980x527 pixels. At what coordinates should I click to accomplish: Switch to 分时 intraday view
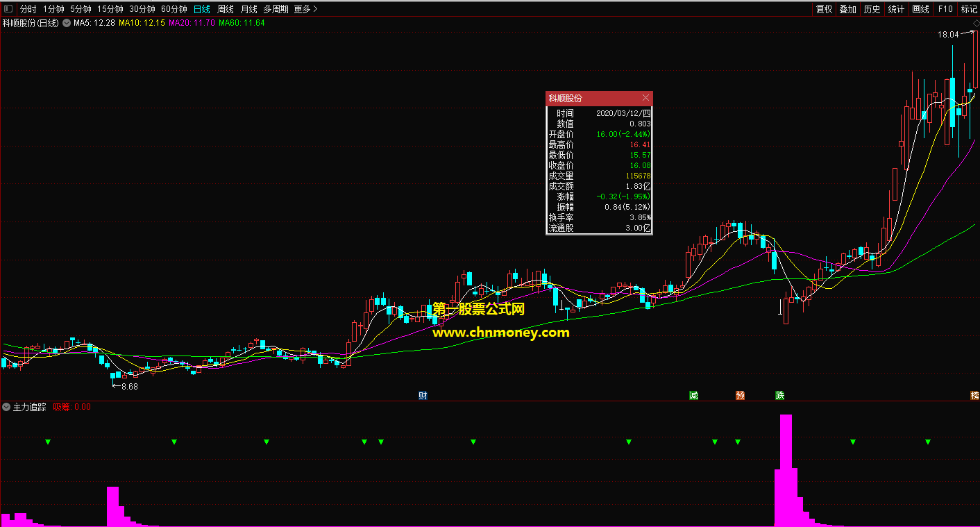28,9
